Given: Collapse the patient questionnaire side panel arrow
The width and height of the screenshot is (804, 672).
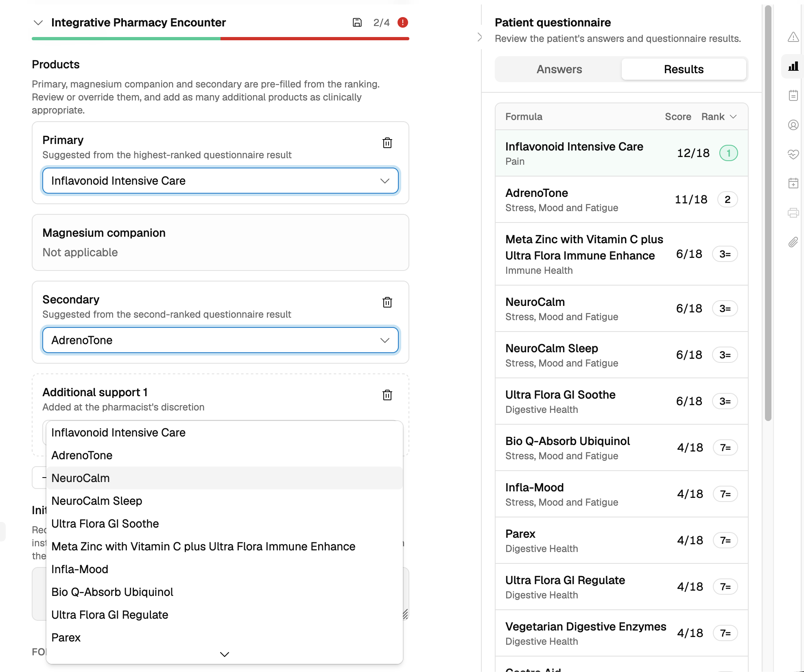Looking at the screenshot, I should pos(480,37).
